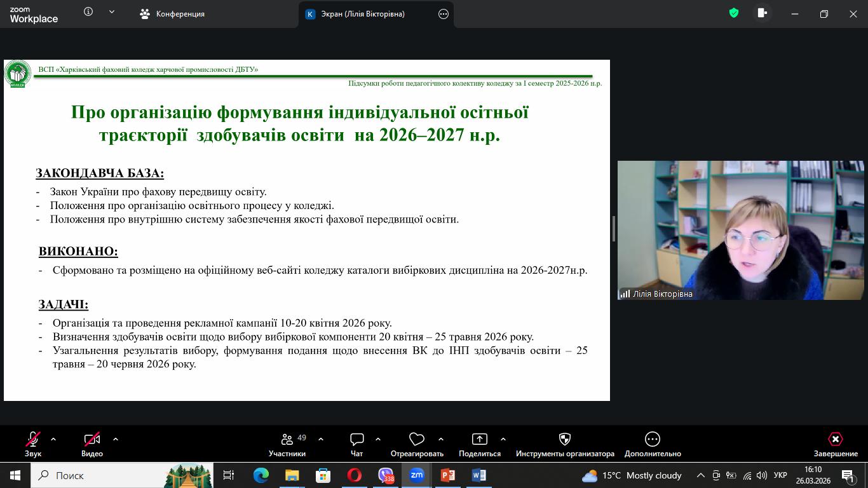The image size is (868, 488).
Task: Expand share options arrow beside Поделиться
Action: click(503, 439)
